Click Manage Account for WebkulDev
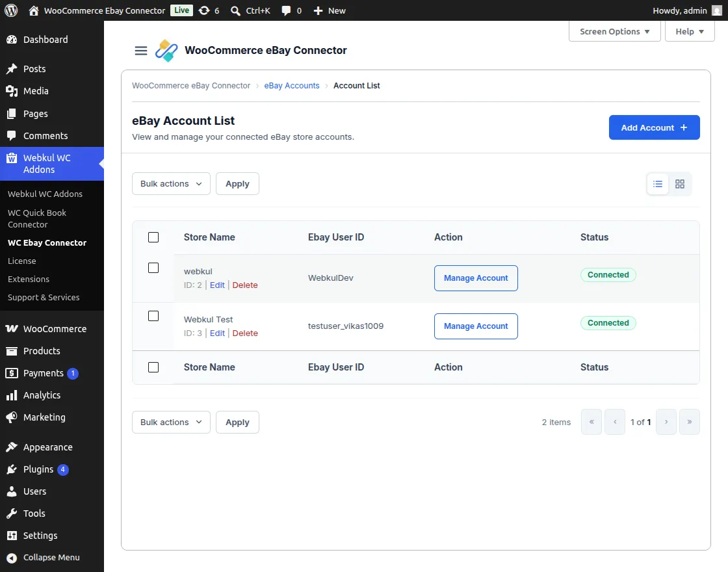728x572 pixels. [476, 278]
